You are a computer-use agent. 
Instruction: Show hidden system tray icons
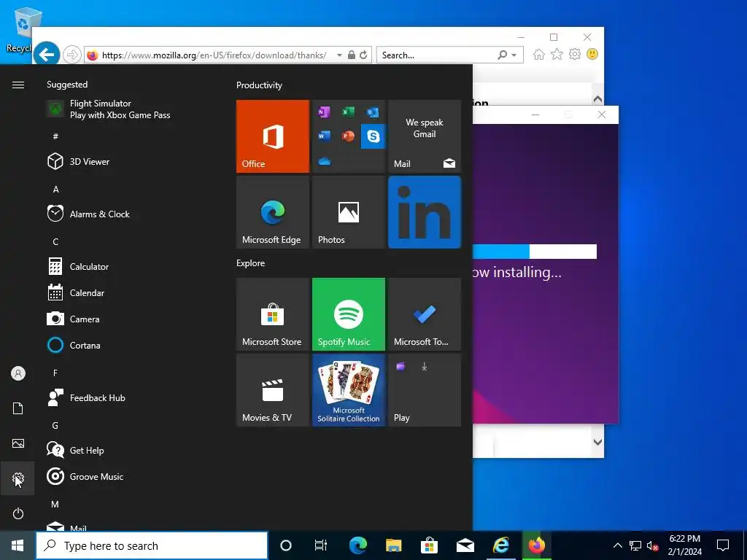click(617, 545)
